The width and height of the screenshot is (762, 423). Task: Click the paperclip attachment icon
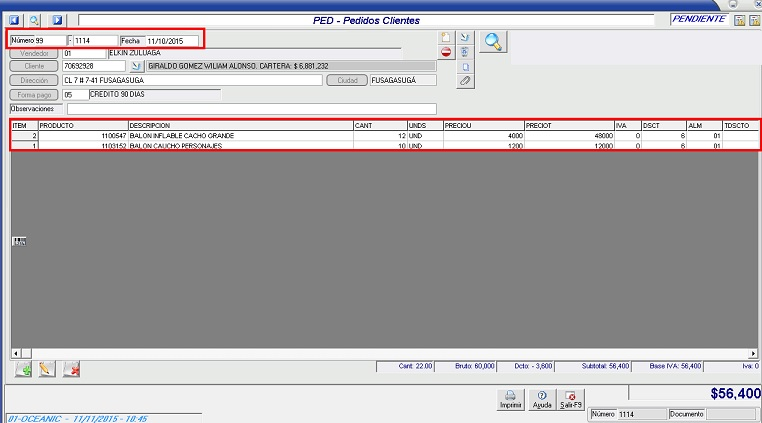pos(465,80)
